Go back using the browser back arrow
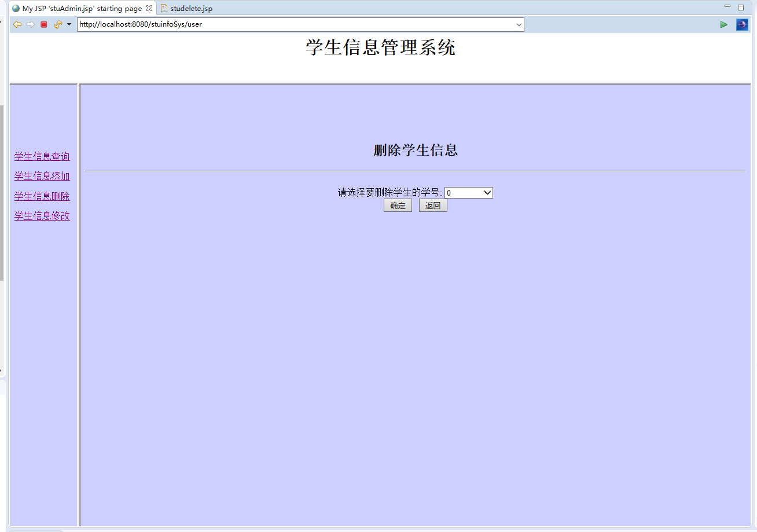The height and width of the screenshot is (532, 757). [x=17, y=24]
